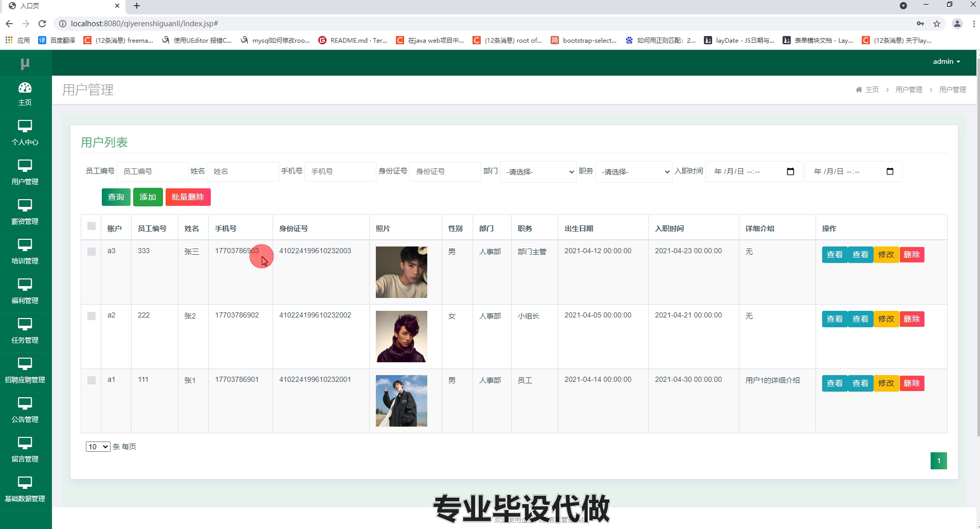This screenshot has height=529, width=980.
Task: Click 修改 for employee 张2
Action: coord(886,319)
